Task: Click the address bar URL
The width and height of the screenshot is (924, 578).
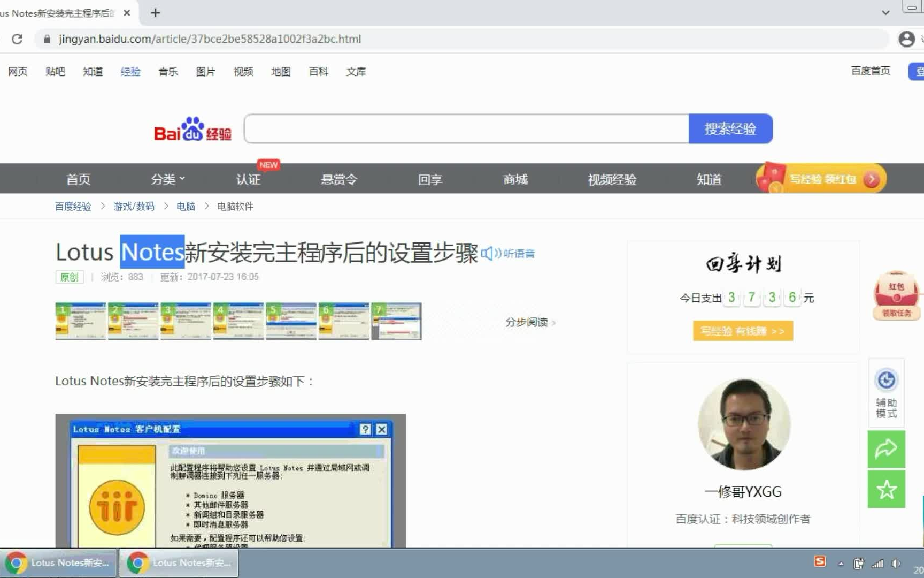Action: pos(210,39)
